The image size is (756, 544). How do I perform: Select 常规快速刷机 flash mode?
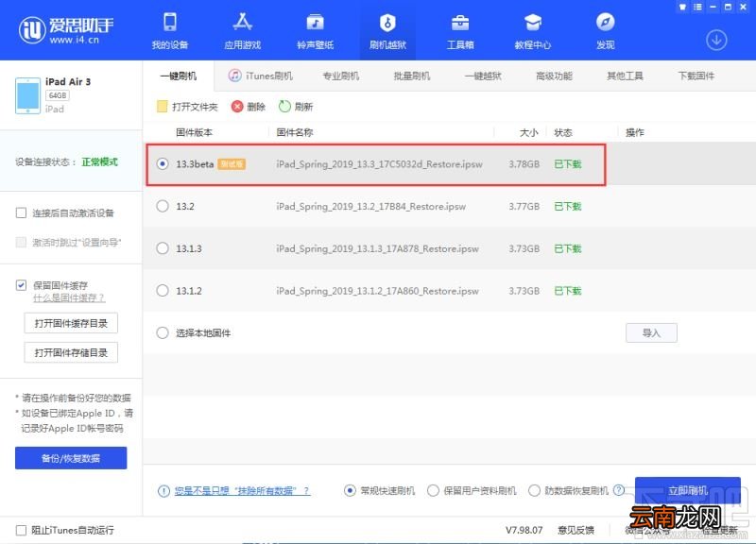pos(350,490)
